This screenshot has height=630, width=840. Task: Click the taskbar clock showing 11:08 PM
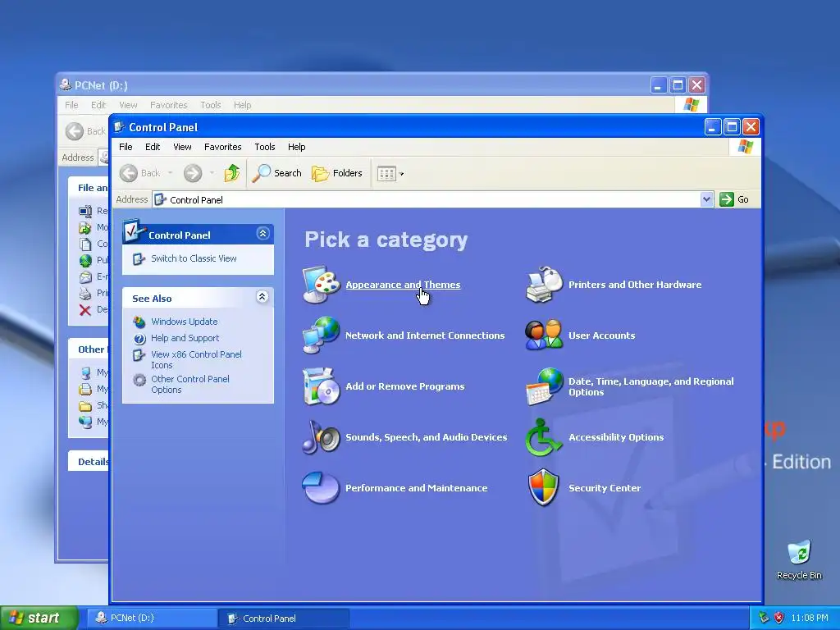(810, 618)
